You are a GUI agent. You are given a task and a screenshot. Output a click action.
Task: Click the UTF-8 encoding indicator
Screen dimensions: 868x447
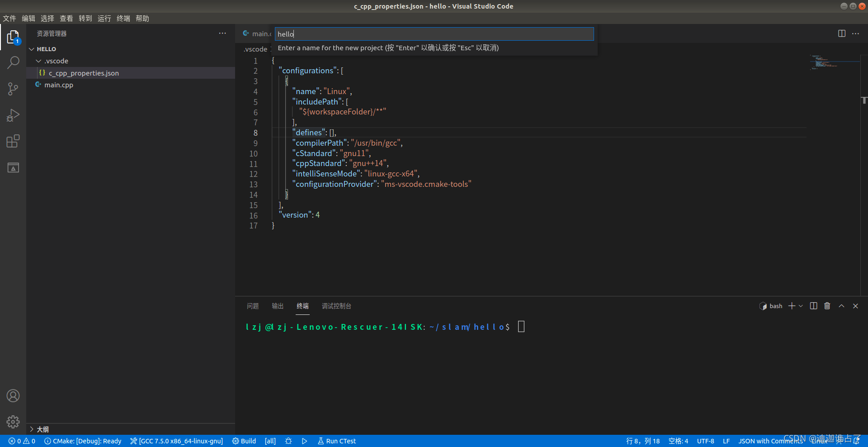705,441
